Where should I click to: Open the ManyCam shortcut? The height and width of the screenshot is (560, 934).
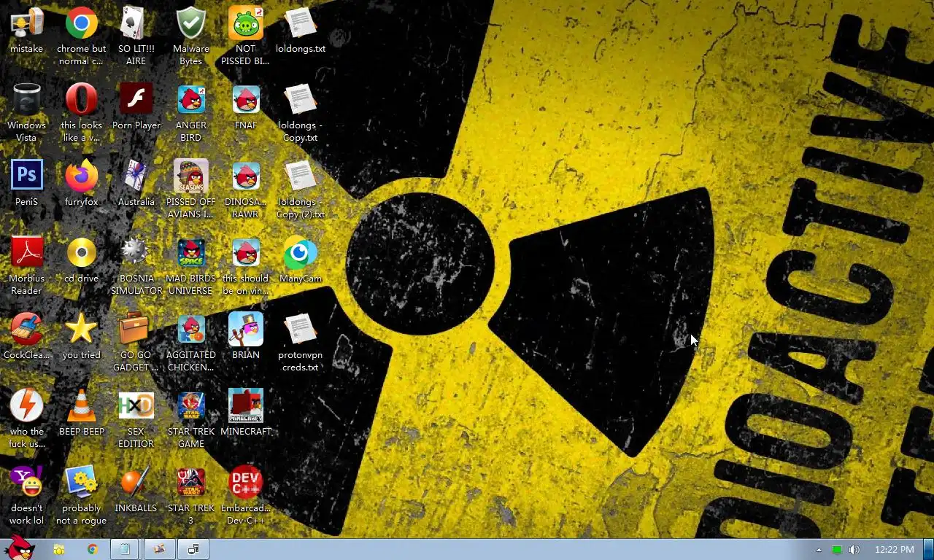point(300,260)
